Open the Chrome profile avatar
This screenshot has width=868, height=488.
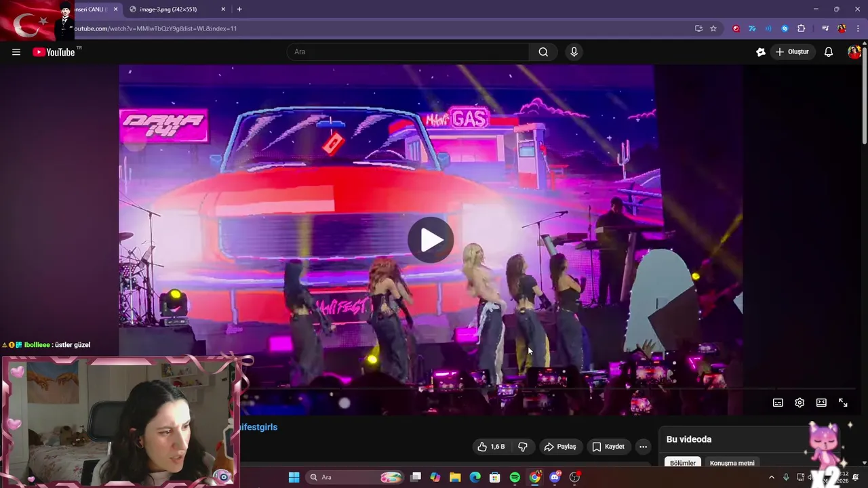coord(842,28)
